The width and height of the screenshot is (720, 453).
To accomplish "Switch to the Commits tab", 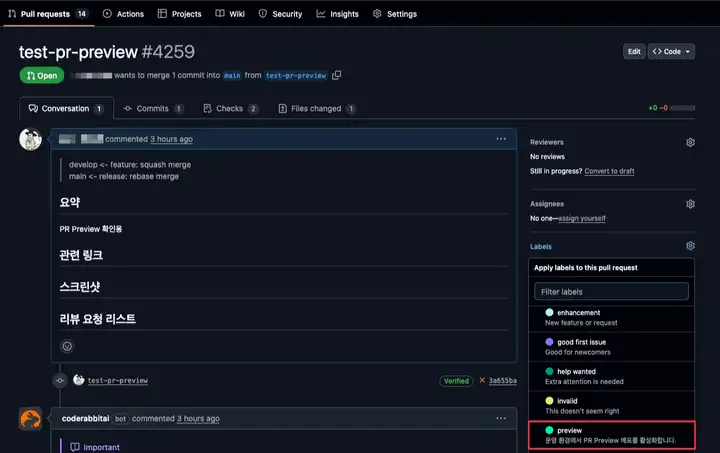I will point(153,108).
